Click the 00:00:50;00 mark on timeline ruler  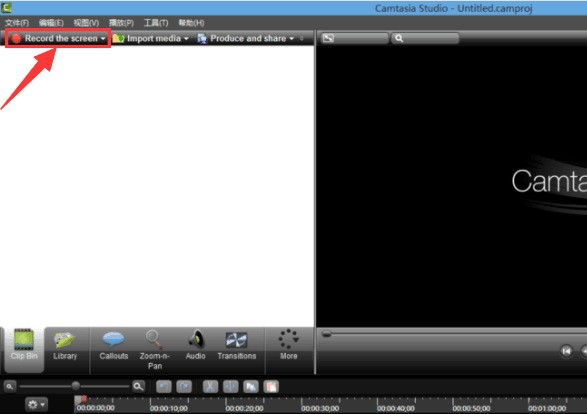click(471, 408)
